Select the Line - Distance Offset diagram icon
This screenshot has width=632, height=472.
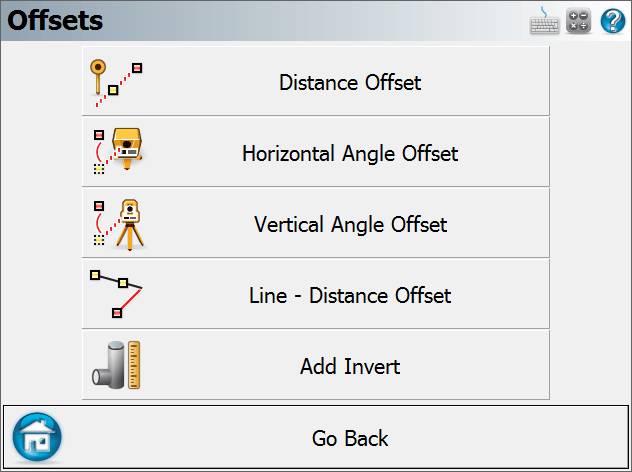[x=116, y=294]
